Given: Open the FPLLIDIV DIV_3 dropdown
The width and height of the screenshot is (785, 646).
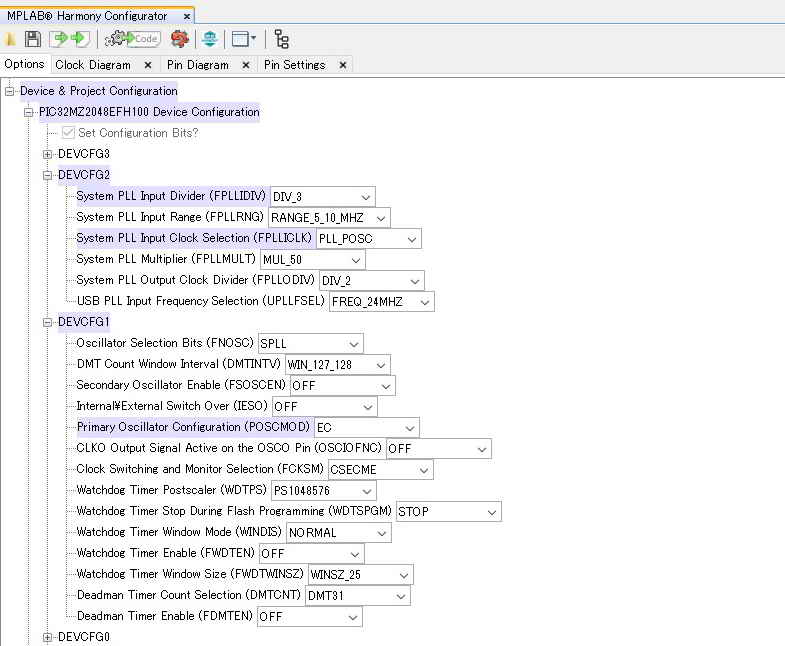Looking at the screenshot, I should coord(323,197).
